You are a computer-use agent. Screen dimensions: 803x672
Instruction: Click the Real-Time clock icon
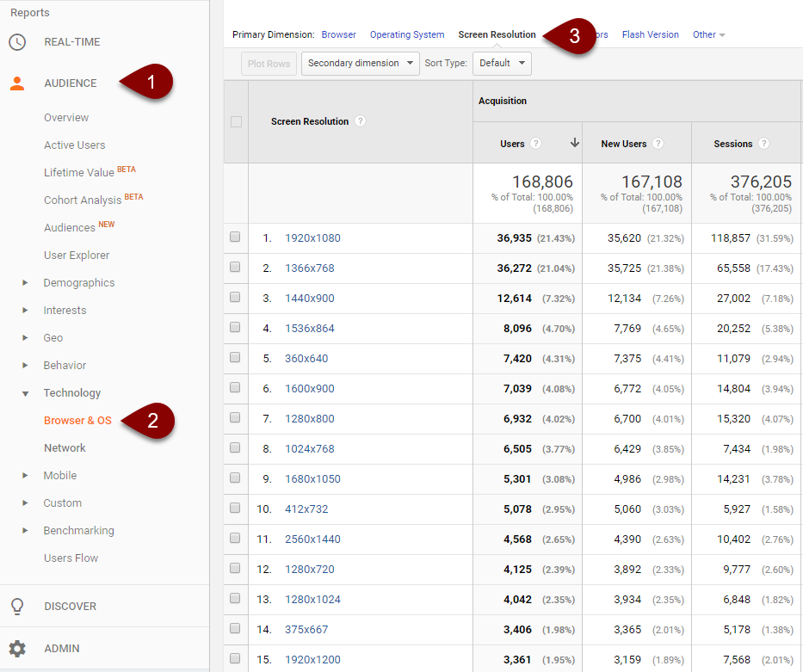click(x=17, y=42)
